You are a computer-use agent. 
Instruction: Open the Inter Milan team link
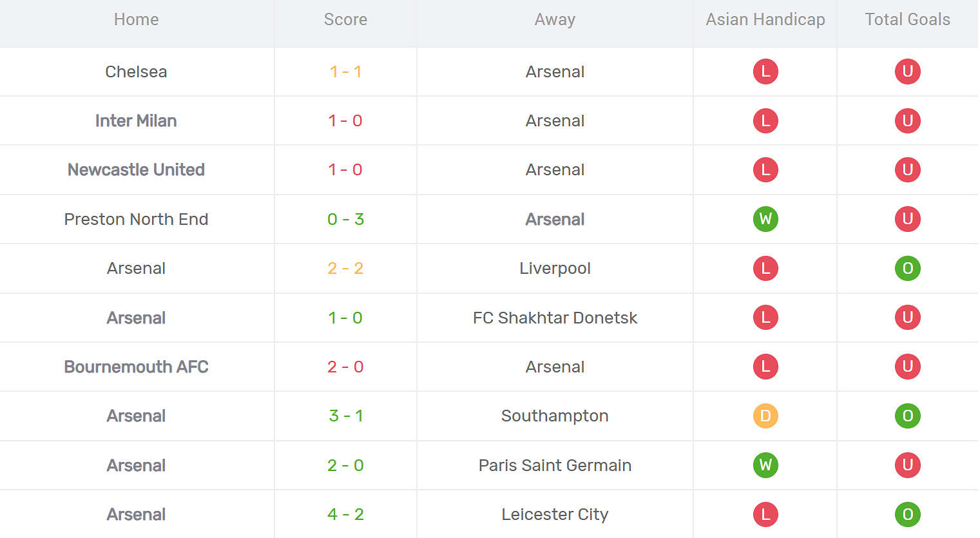136,120
